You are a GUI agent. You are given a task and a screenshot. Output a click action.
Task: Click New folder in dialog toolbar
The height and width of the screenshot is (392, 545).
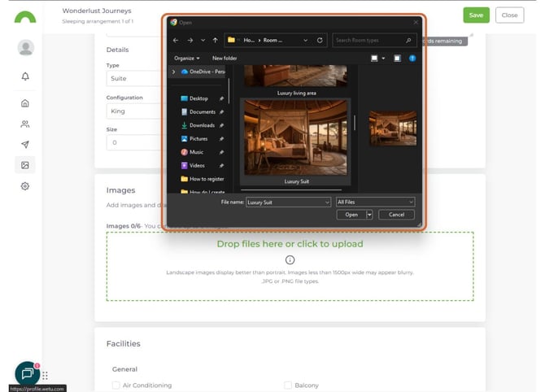225,59
